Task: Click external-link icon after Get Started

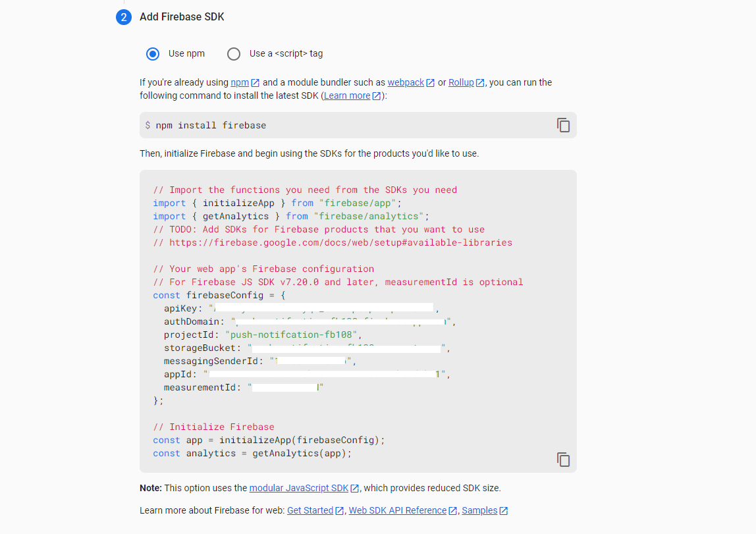Action: [x=339, y=511]
